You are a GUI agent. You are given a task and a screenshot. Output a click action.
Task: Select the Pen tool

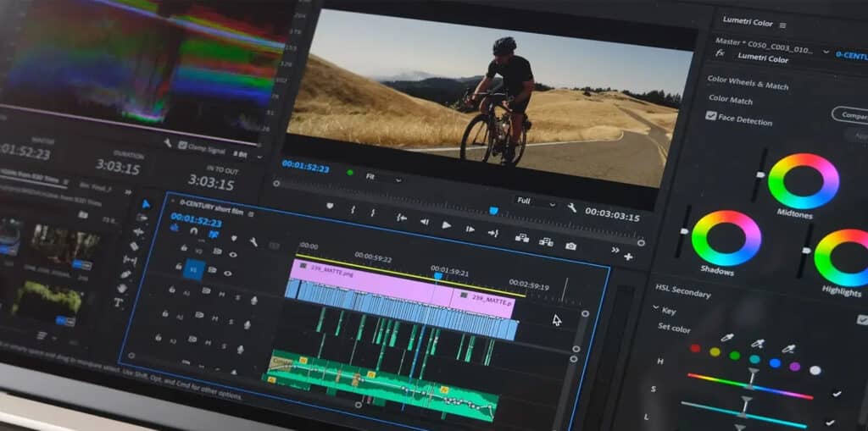tap(126, 274)
